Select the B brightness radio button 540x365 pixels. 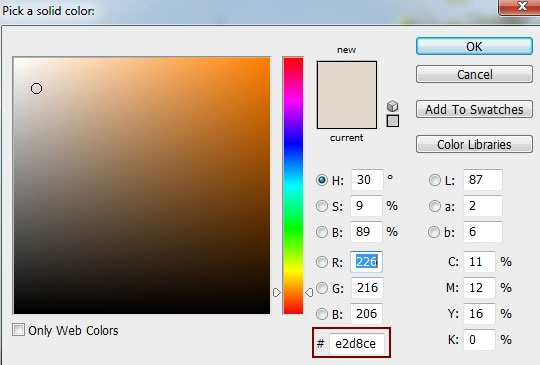(x=322, y=232)
